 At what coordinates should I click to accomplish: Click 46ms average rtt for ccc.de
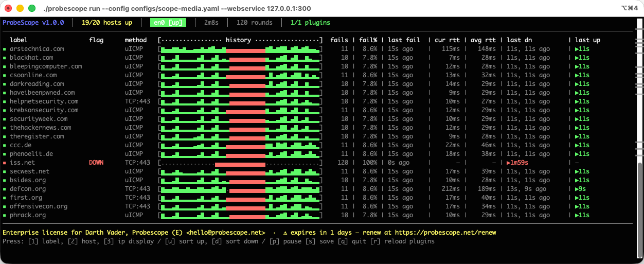click(489, 145)
